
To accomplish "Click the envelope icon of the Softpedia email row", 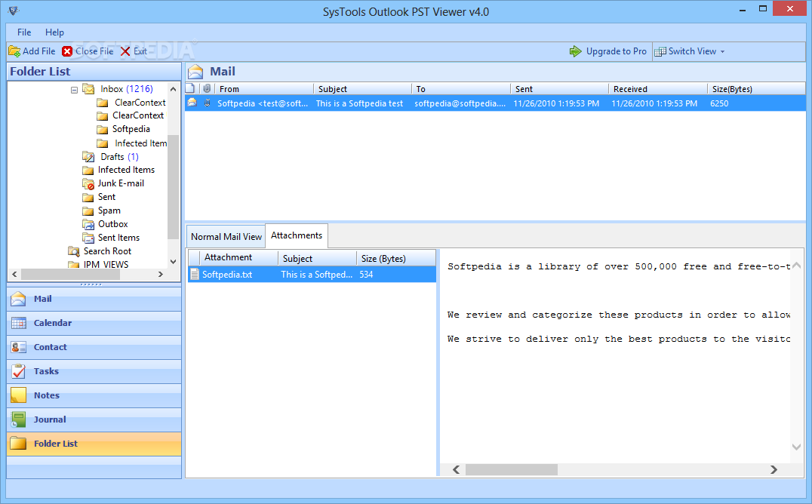I will coord(192,103).
